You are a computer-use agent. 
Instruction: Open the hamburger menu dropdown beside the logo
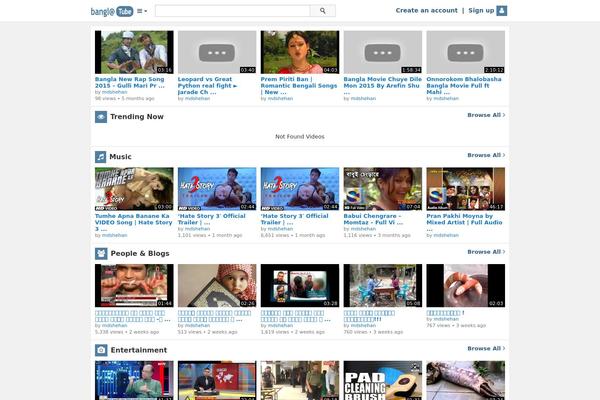tap(142, 11)
